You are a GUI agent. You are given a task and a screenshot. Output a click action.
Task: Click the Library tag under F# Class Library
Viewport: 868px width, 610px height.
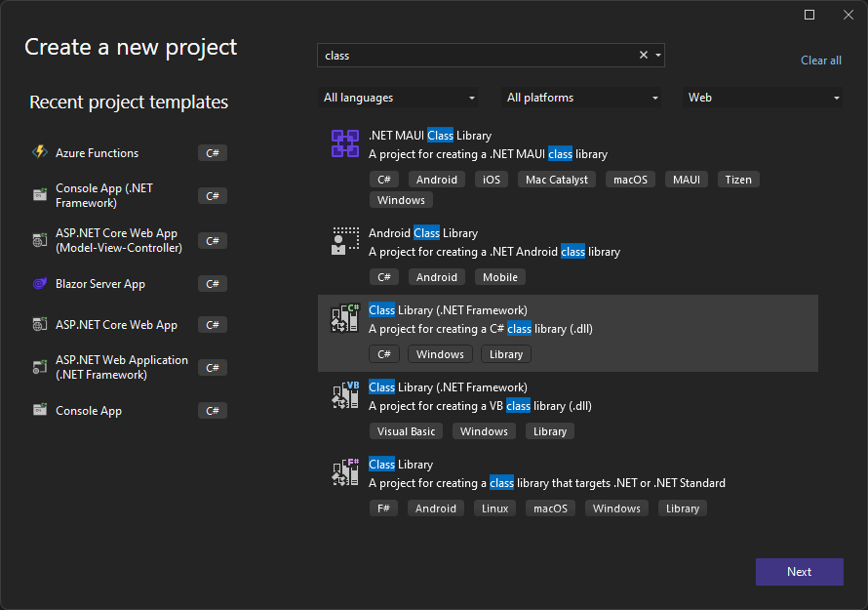click(683, 508)
